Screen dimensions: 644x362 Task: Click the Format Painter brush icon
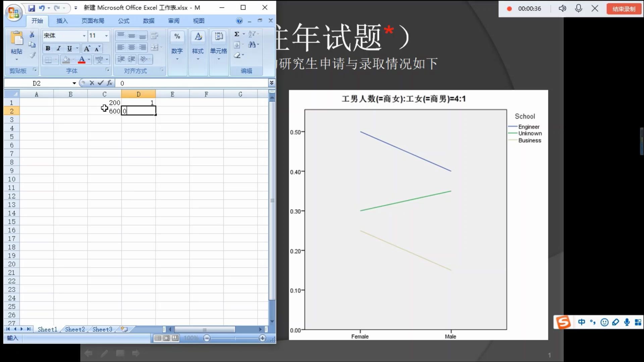point(32,55)
